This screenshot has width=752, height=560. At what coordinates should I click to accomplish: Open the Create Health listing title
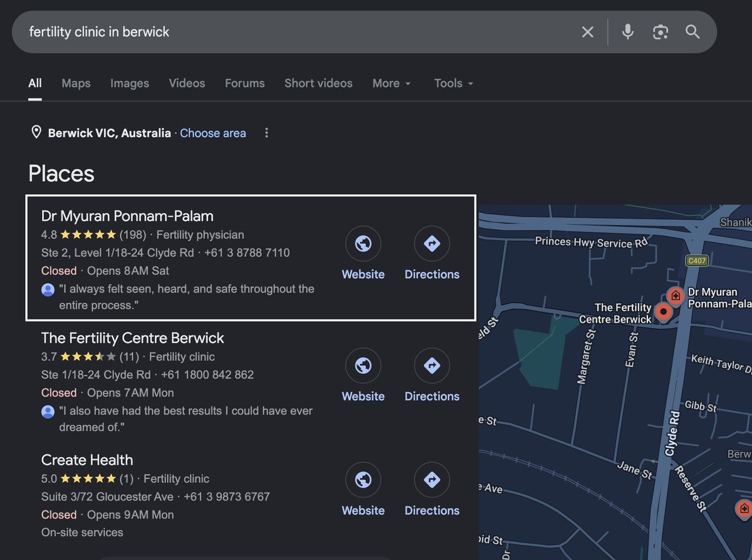click(87, 460)
